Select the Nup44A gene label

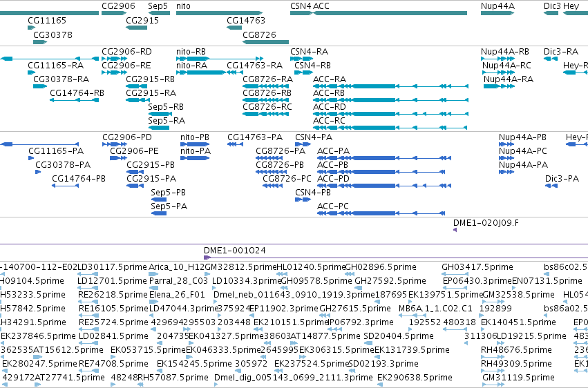pos(497,6)
